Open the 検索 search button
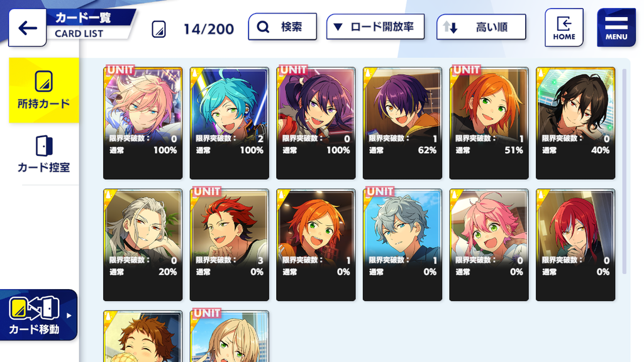644x362 pixels. click(x=282, y=26)
